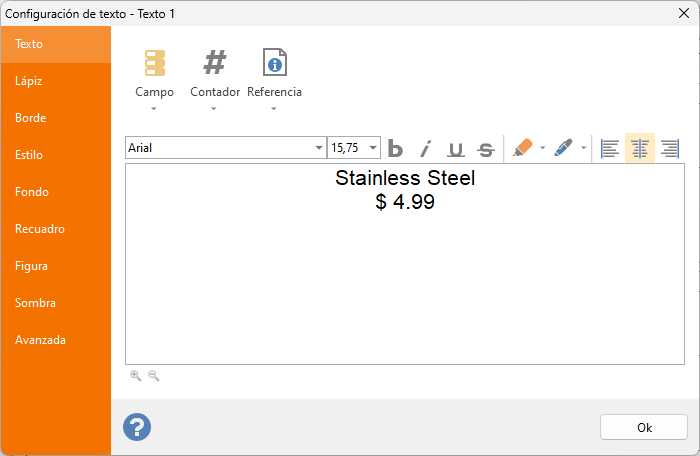Insert a Referencia item
Viewport: 700px width, 456px height.
point(274,79)
